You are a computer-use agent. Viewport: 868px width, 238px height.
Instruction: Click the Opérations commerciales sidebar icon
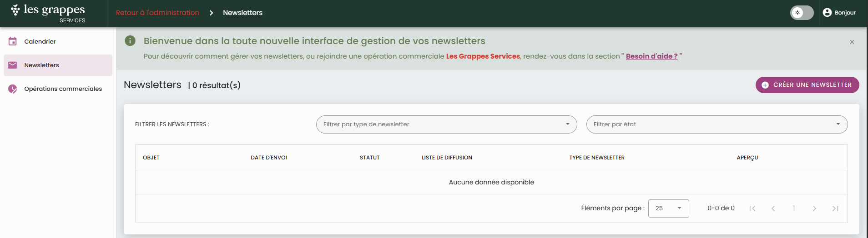[x=13, y=89]
